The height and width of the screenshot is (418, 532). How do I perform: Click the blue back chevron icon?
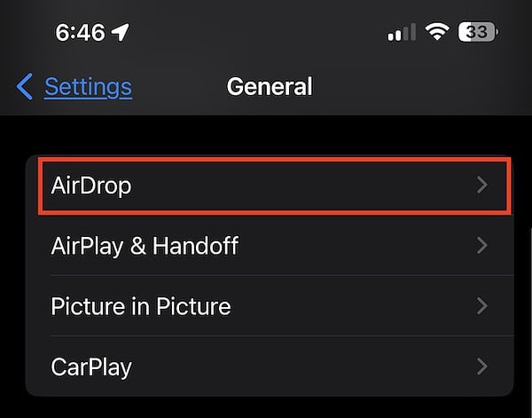click(x=25, y=87)
